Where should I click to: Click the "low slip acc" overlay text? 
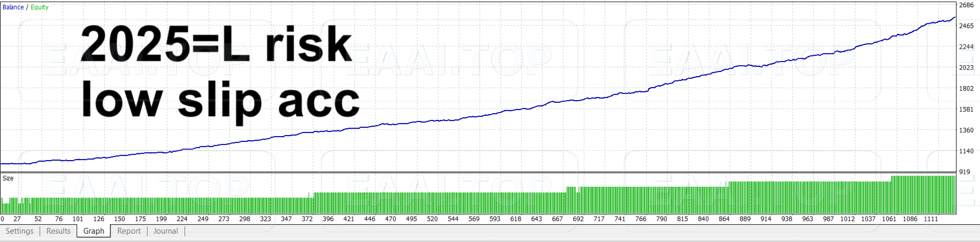tap(220, 100)
